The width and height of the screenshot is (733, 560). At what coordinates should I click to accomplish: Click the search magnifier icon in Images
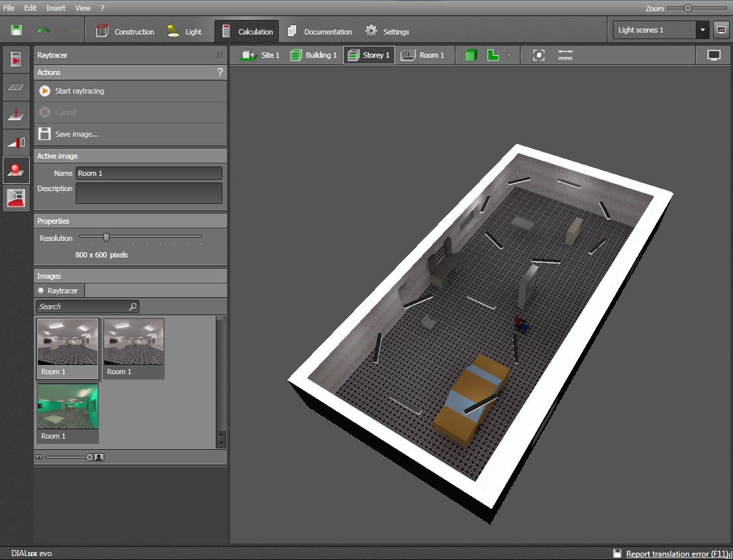point(133,307)
